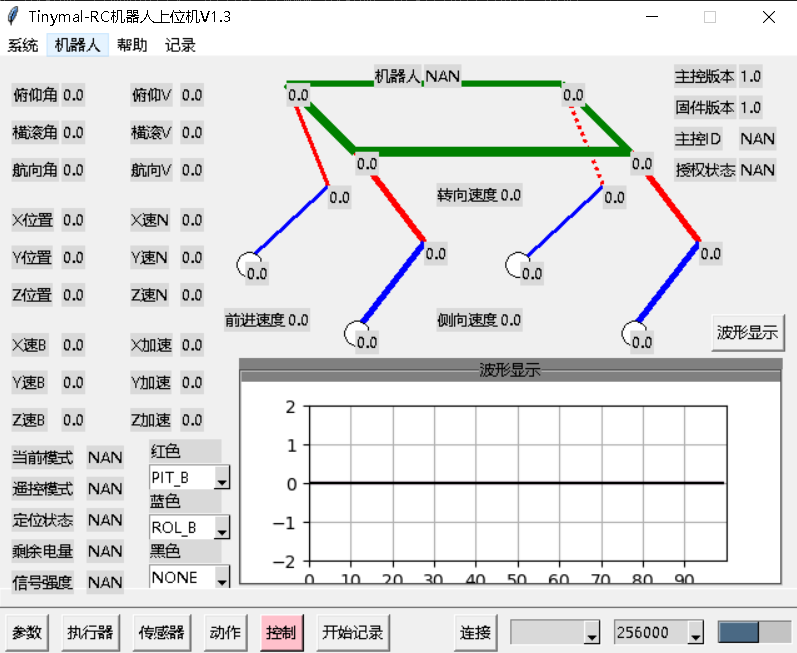Select the 俯仰角 value field

[73, 95]
